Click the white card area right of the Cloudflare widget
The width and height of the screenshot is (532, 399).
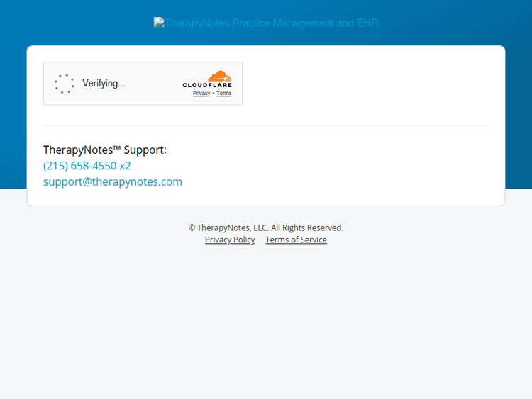coord(369,84)
